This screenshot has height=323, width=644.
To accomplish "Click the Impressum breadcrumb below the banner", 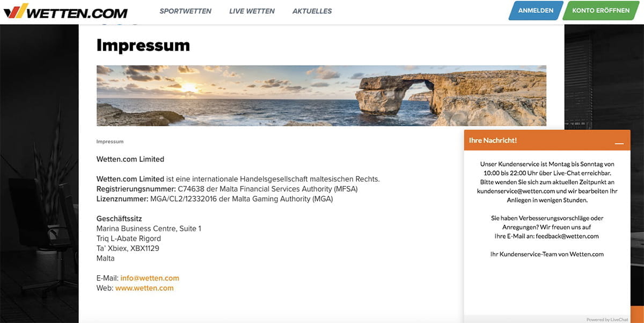I will pyautogui.click(x=110, y=142).
